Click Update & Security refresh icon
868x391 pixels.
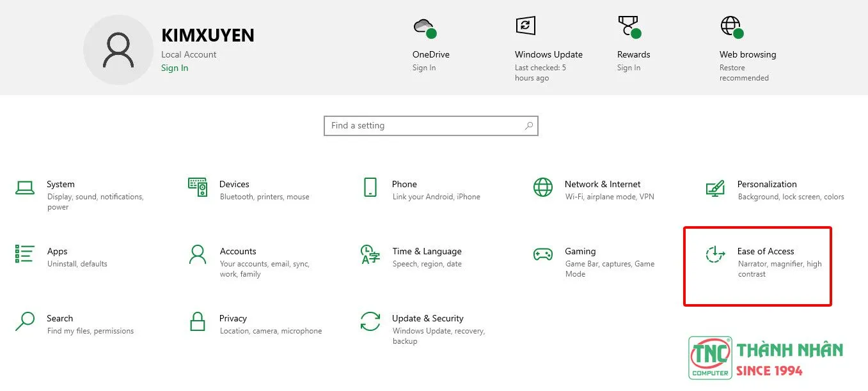[x=370, y=321]
